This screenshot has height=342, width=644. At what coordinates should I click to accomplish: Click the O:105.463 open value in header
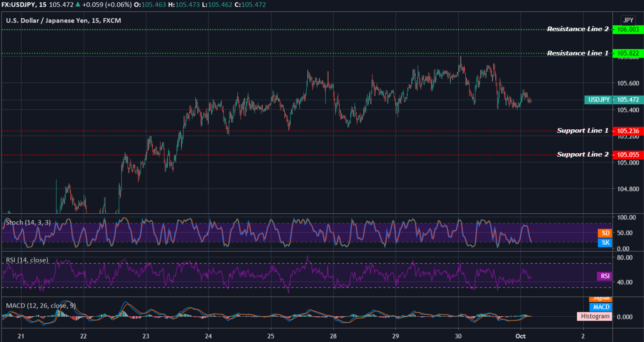(150, 5)
